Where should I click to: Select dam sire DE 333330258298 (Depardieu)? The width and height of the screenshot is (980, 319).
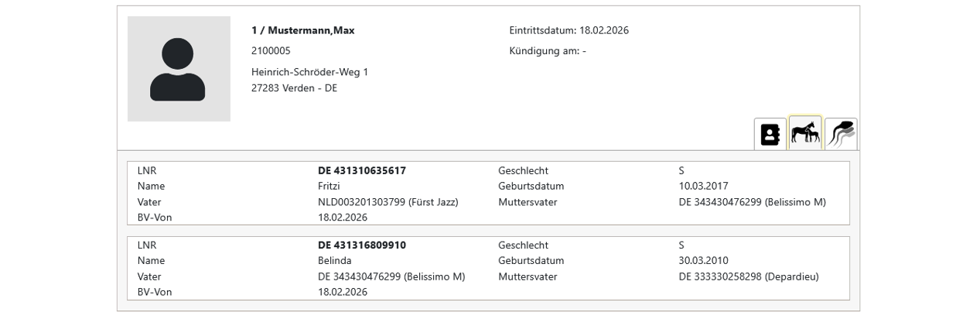pos(748,276)
